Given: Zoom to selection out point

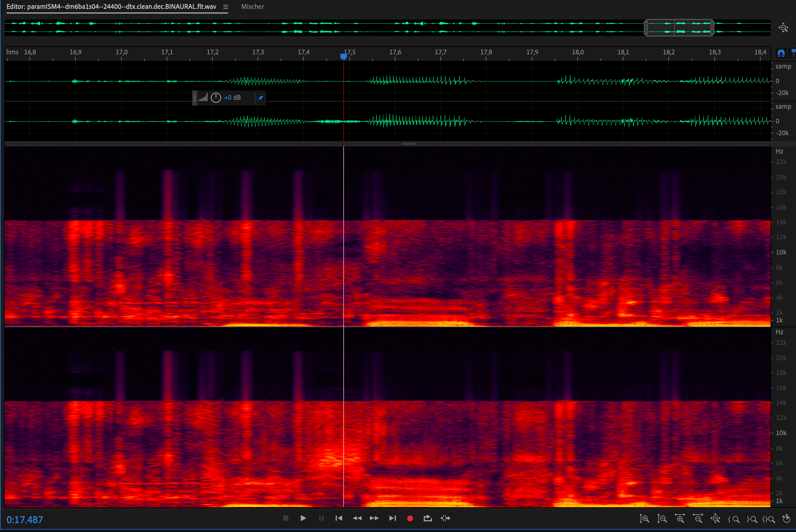Looking at the screenshot, I should [x=752, y=519].
